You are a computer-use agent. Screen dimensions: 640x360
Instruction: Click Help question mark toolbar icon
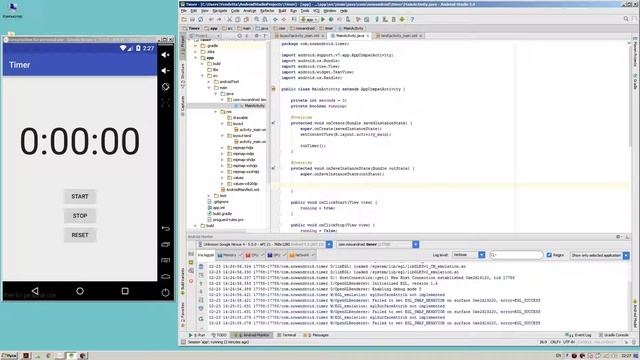point(412,19)
